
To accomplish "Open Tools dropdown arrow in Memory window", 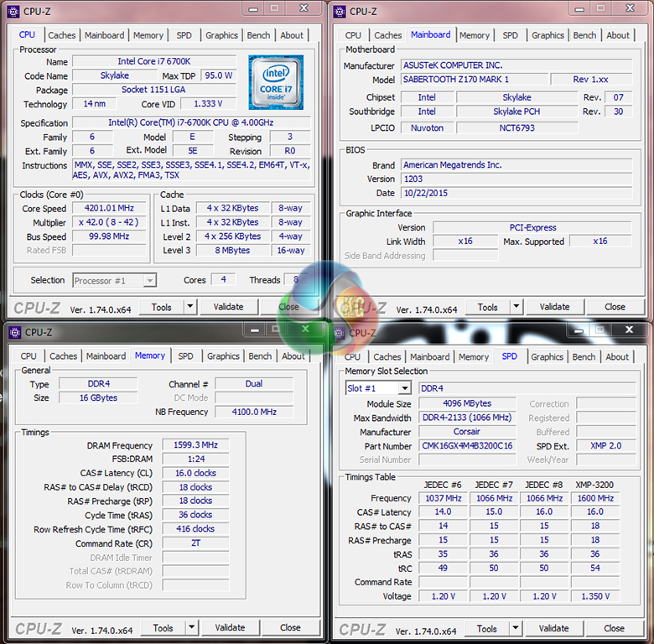I will (x=191, y=627).
